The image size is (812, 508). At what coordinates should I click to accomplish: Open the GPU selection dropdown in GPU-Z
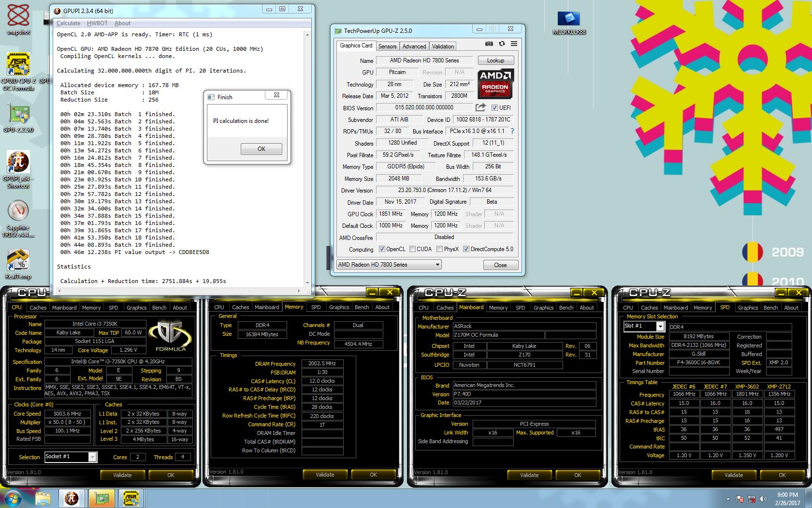[x=389, y=265]
